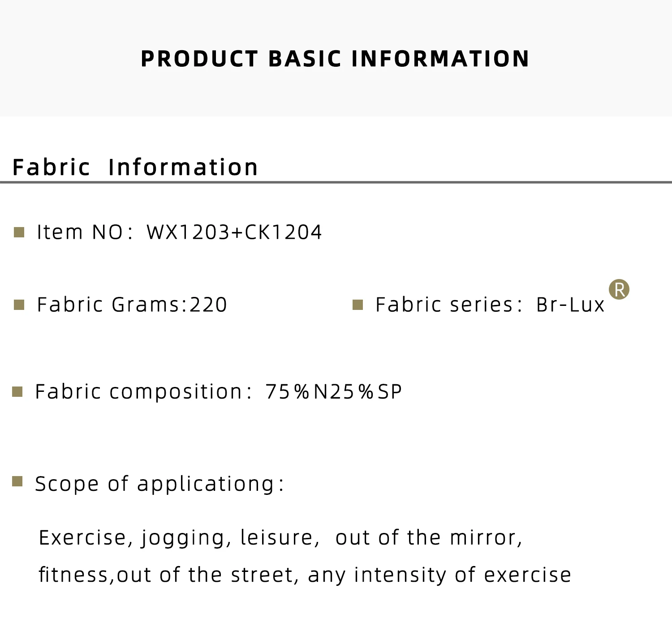The width and height of the screenshot is (672, 627).
Task: Click bullet square beside Scope of applicationg
Action: tap(17, 481)
